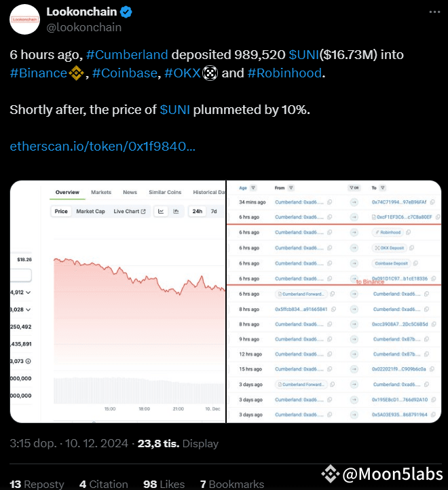This screenshot has height=490, width=448.
Task: Open the Live Chart external link
Action: coord(130,211)
